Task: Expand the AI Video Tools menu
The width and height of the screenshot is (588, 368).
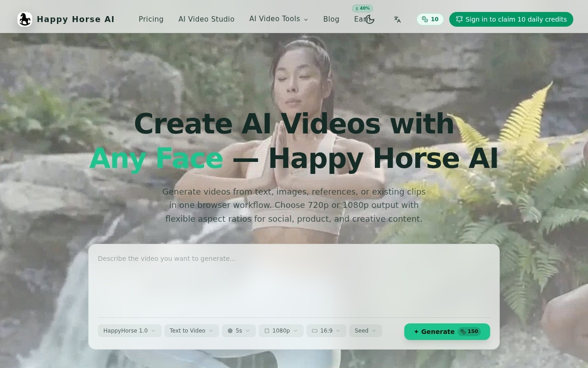Action: 278,19
